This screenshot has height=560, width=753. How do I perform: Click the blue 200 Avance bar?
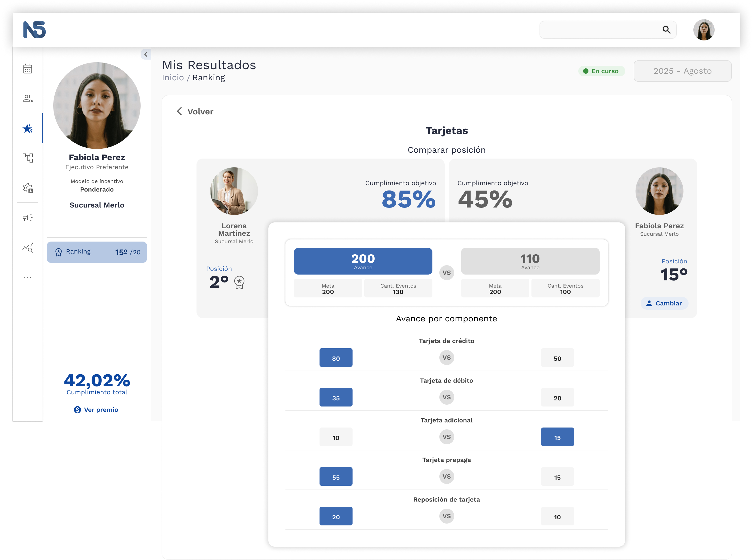point(363,261)
